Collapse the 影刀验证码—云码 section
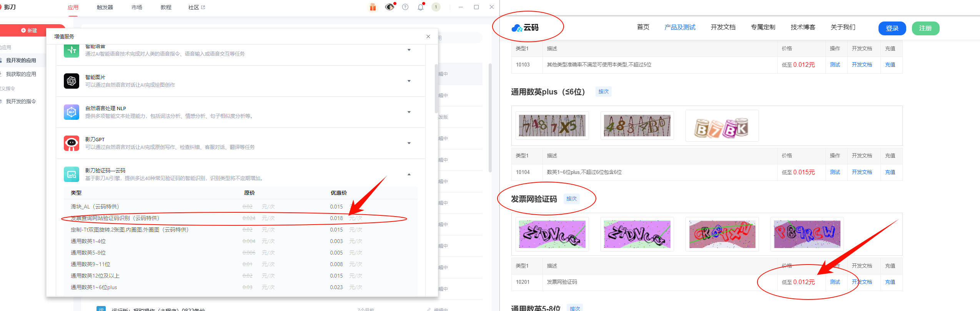The height and width of the screenshot is (311, 980). click(409, 174)
